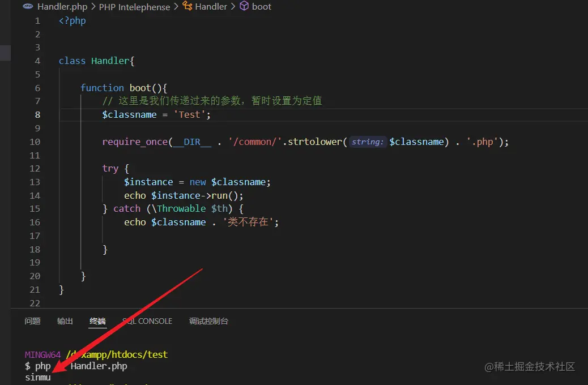Select the Handler class breadcrumb

[211, 7]
